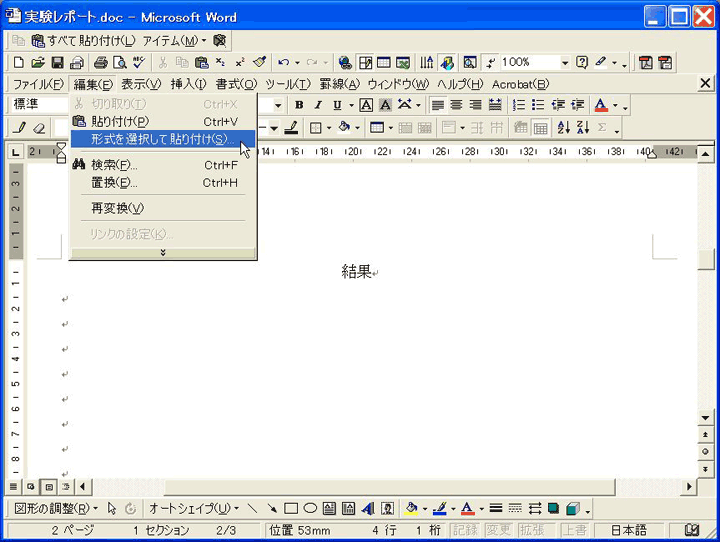Click the Numbered list icon
This screenshot has width=720, height=542.
(519, 105)
